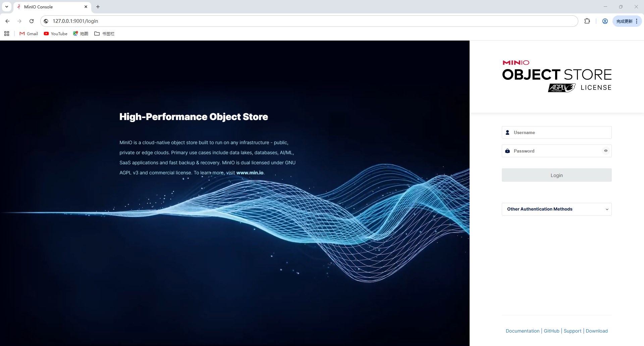Screen dimensions: 644x346
Task: Go back with browser back arrow
Action: click(x=7, y=21)
